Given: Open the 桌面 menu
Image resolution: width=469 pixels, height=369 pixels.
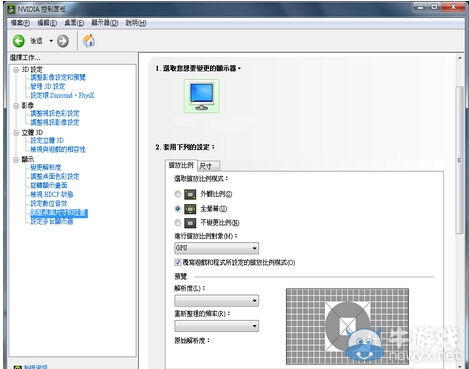Looking at the screenshot, I should [74, 23].
